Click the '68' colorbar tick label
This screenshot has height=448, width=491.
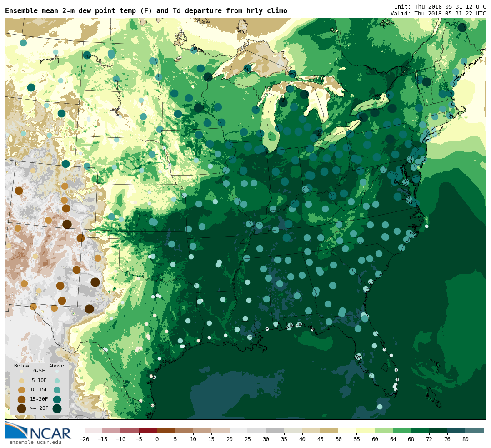[411, 439]
